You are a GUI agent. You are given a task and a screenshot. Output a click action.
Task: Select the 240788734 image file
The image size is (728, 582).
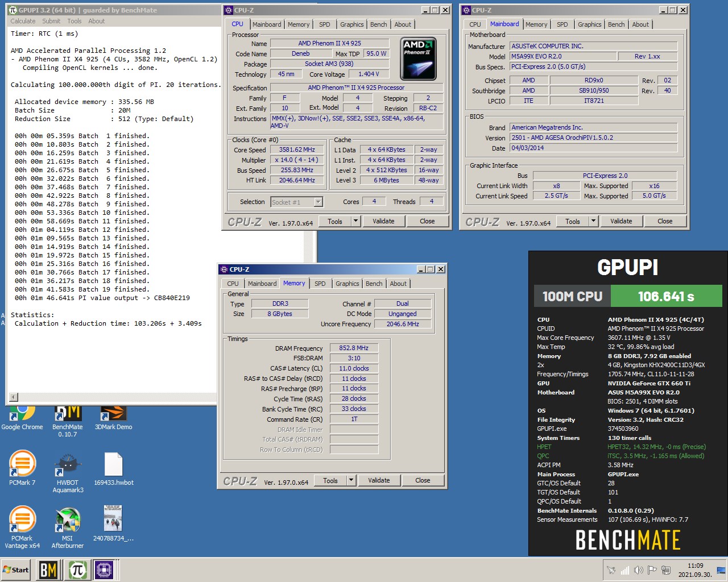point(113,523)
